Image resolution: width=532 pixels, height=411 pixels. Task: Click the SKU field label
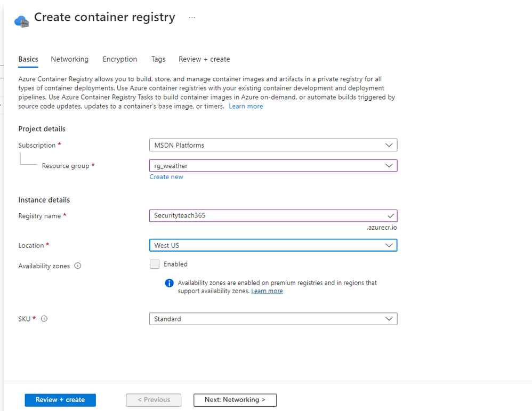coord(25,319)
